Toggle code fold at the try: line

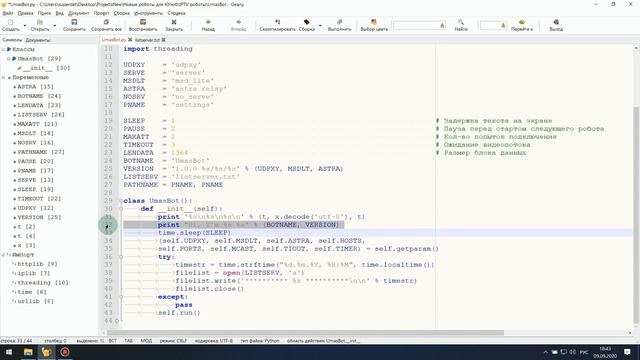coord(121,257)
